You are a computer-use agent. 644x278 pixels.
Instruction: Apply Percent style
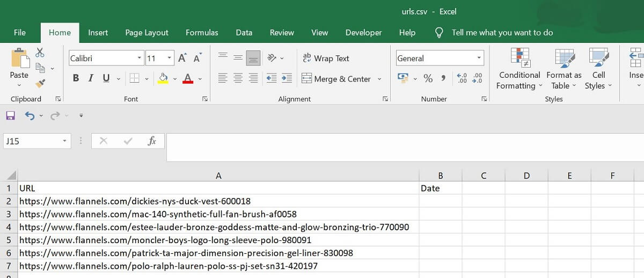tap(428, 78)
